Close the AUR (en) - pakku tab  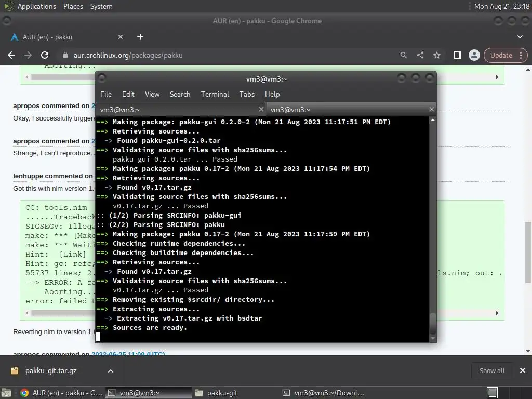121,37
